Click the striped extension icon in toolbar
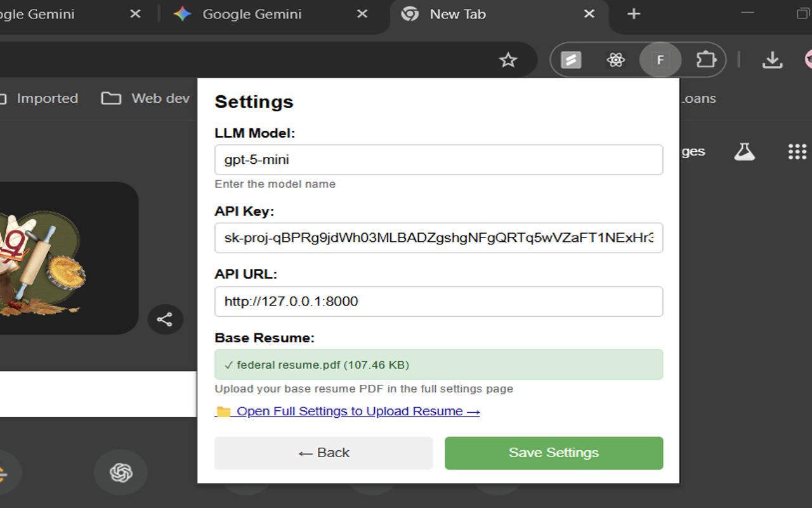 571,60
